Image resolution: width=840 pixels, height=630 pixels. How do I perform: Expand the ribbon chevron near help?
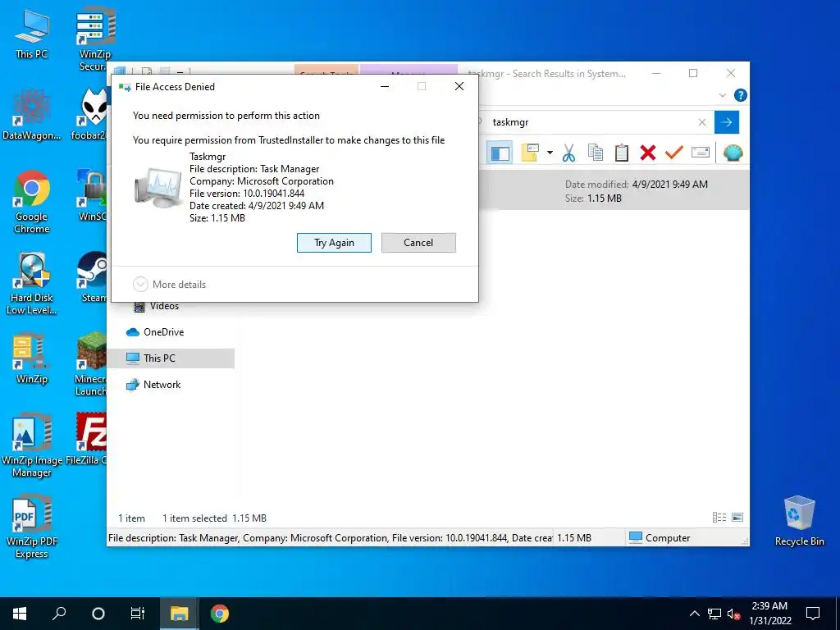click(722, 95)
